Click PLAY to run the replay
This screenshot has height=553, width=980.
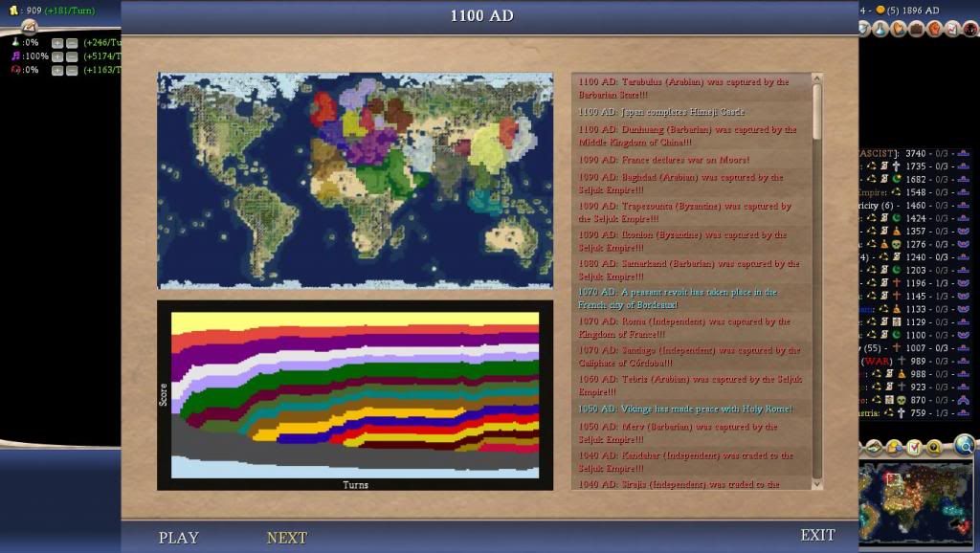click(179, 538)
